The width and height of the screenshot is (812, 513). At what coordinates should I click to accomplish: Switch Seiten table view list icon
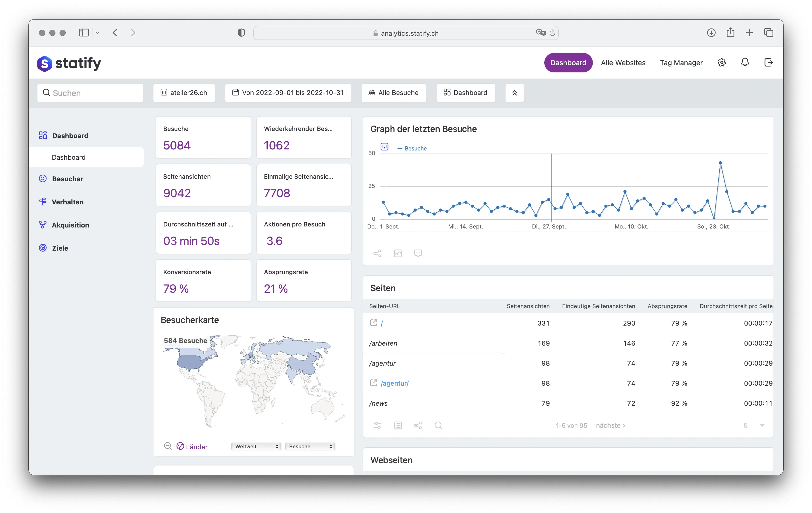tap(398, 425)
